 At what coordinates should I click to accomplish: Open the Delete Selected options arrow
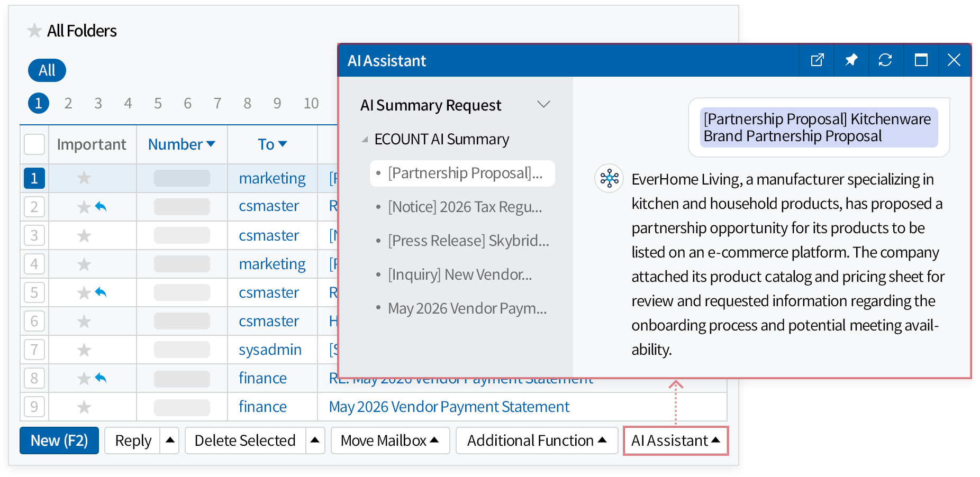[x=315, y=440]
